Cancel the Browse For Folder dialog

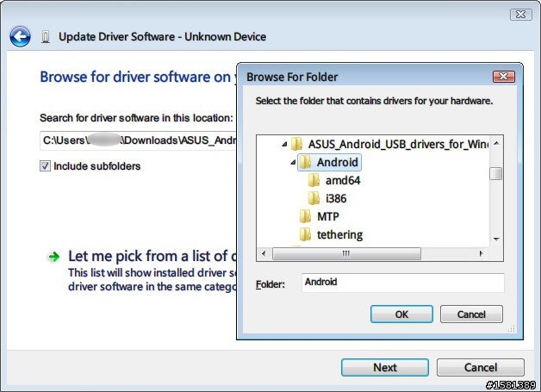coord(471,314)
